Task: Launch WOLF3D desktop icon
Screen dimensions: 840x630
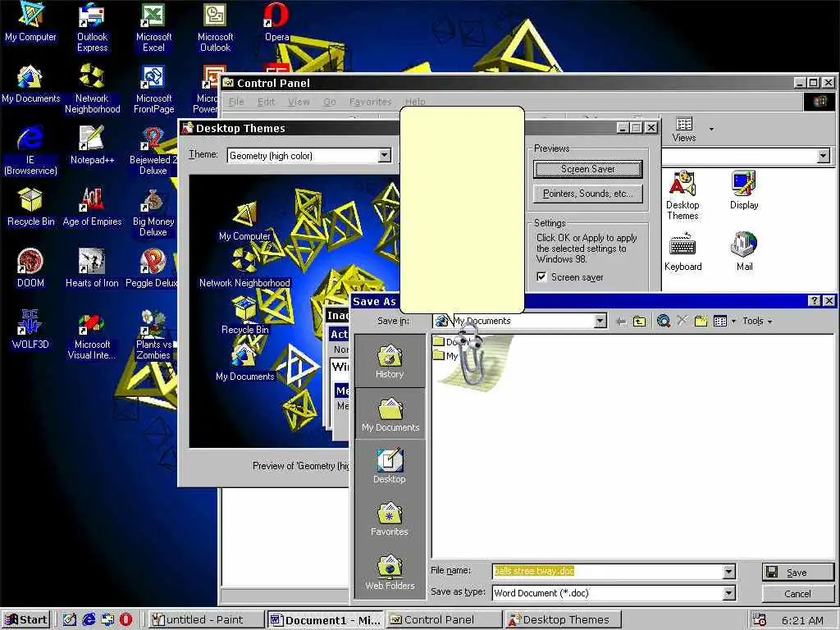Action: click(30, 330)
